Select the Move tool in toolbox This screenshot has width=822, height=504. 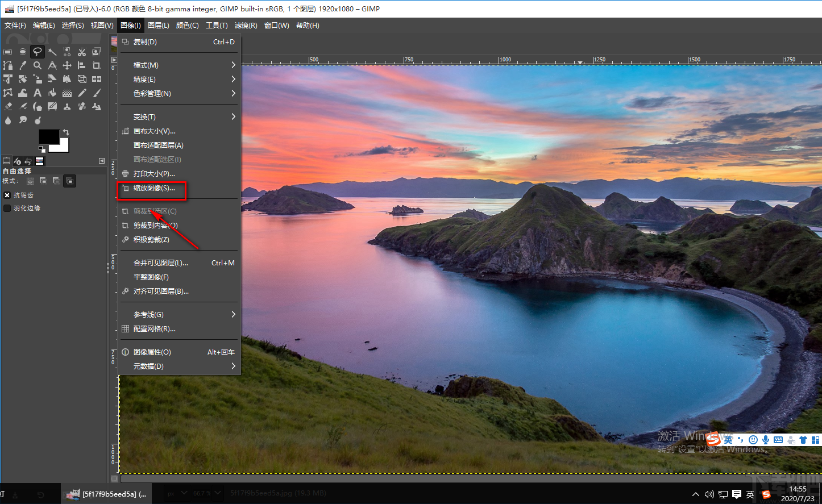coord(67,65)
